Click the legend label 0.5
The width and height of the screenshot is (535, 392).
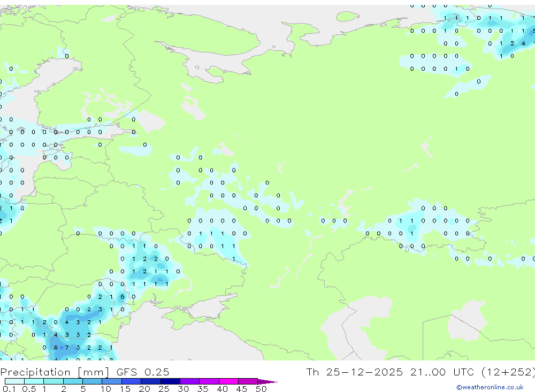pyautogui.click(x=29, y=389)
